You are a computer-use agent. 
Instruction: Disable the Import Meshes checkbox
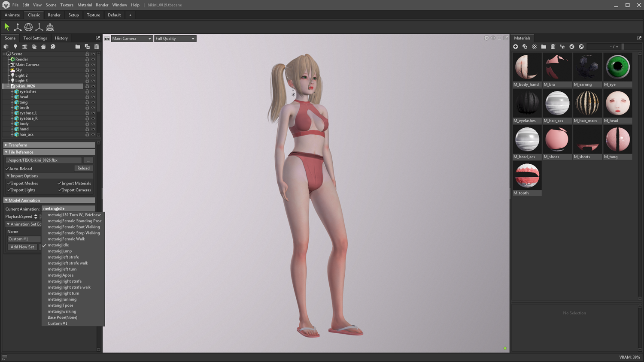(x=9, y=183)
